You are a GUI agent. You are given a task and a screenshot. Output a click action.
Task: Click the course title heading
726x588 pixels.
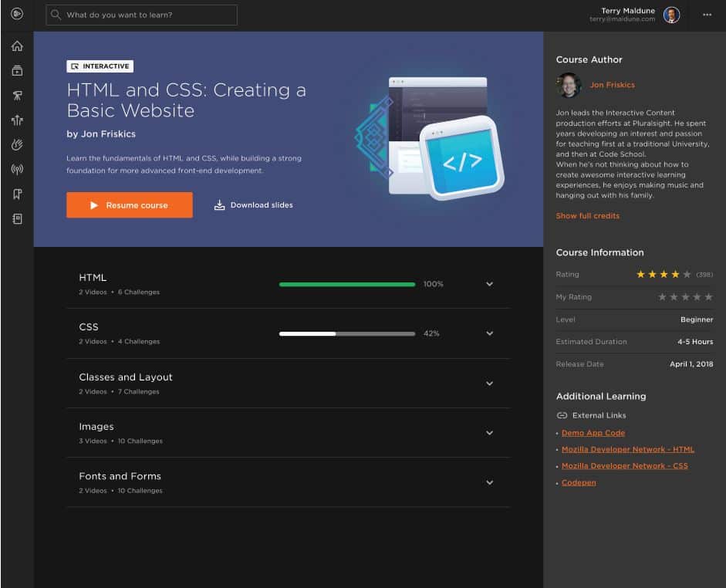click(x=186, y=100)
